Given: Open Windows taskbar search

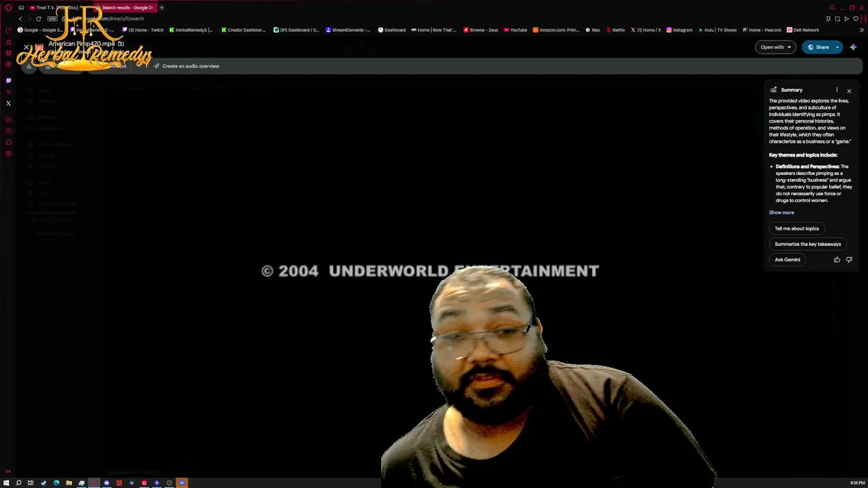Looking at the screenshot, I should pos(18,483).
